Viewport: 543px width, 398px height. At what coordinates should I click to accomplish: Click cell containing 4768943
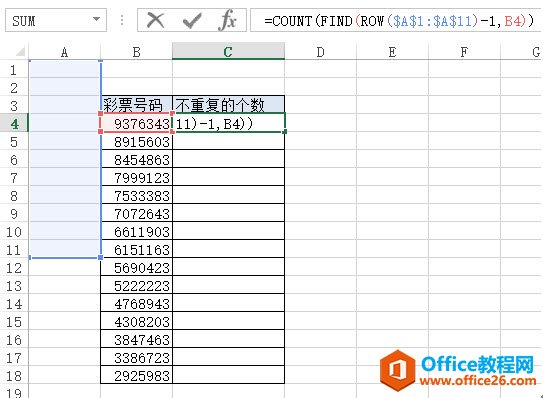tap(136, 304)
